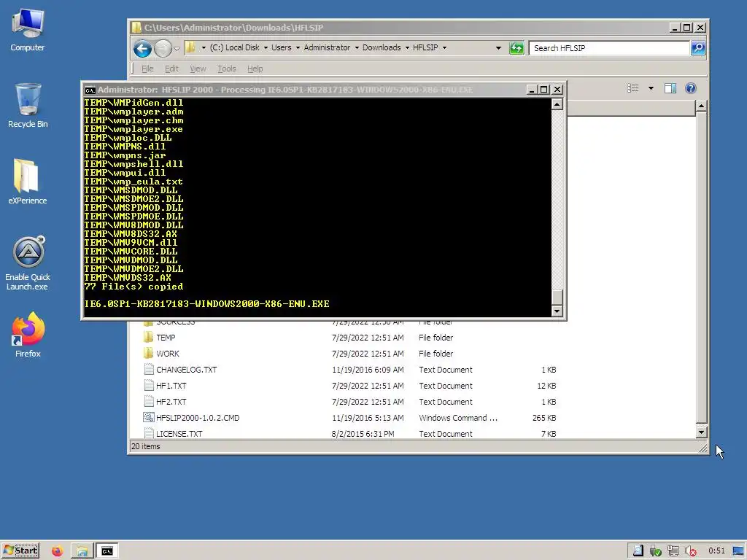The width and height of the screenshot is (747, 560).
Task: Open the Help menu in Explorer
Action: [255, 69]
